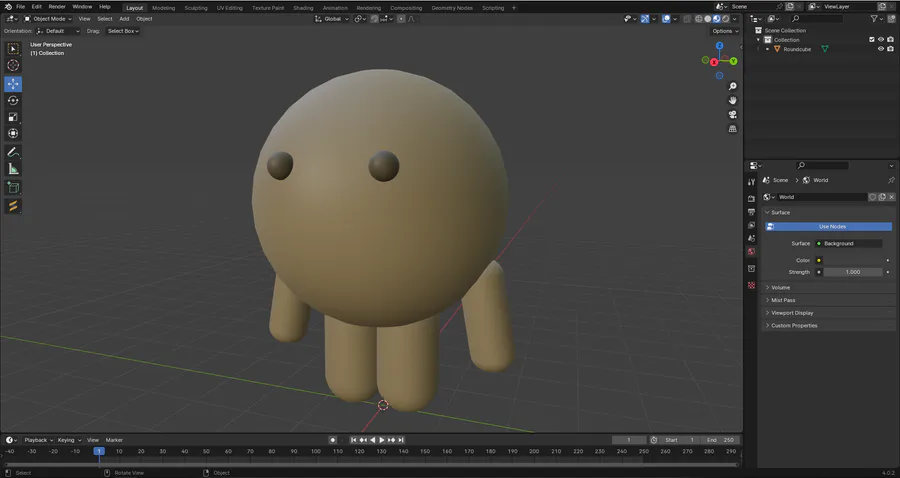
Task: Open the Surface Background shader dropdown
Action: coord(849,243)
